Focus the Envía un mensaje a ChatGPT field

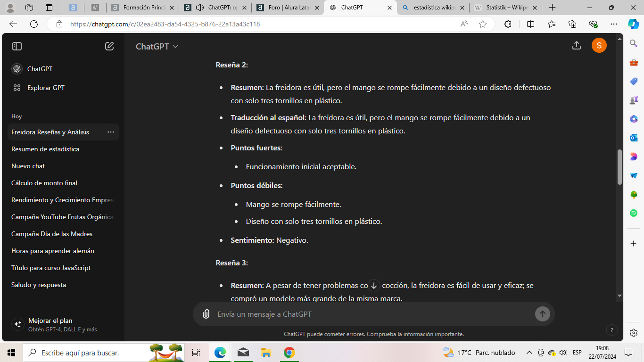pyautogui.click(x=372, y=314)
